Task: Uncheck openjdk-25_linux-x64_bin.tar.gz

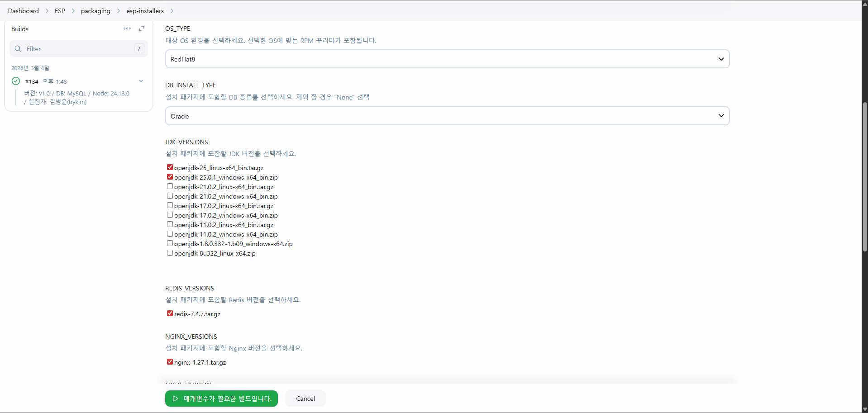Action: tap(170, 167)
